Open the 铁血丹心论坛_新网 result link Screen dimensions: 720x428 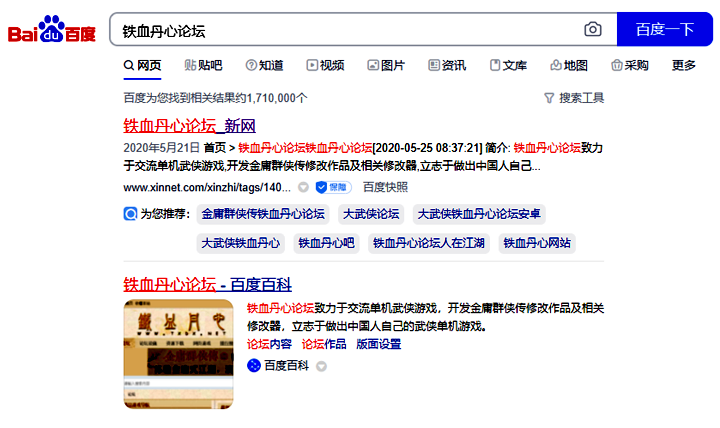[x=189, y=126]
